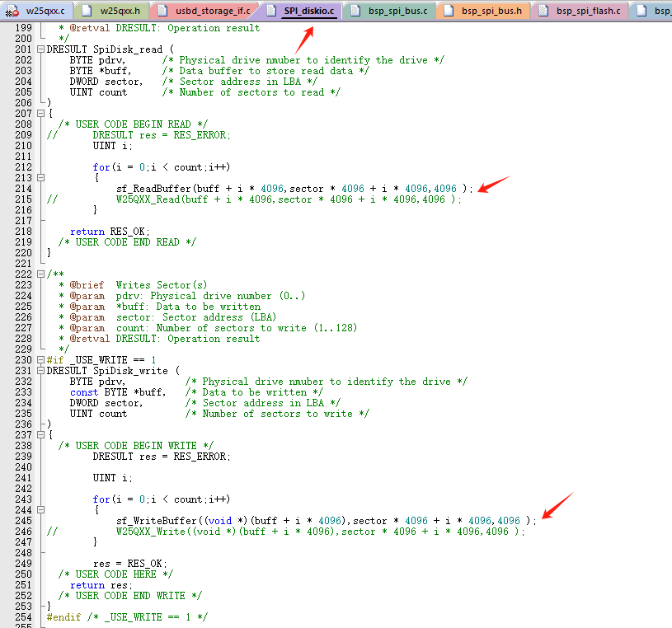Click the file icon on w25qxx.h tab
This screenshot has height=628, width=672.
click(x=87, y=11)
